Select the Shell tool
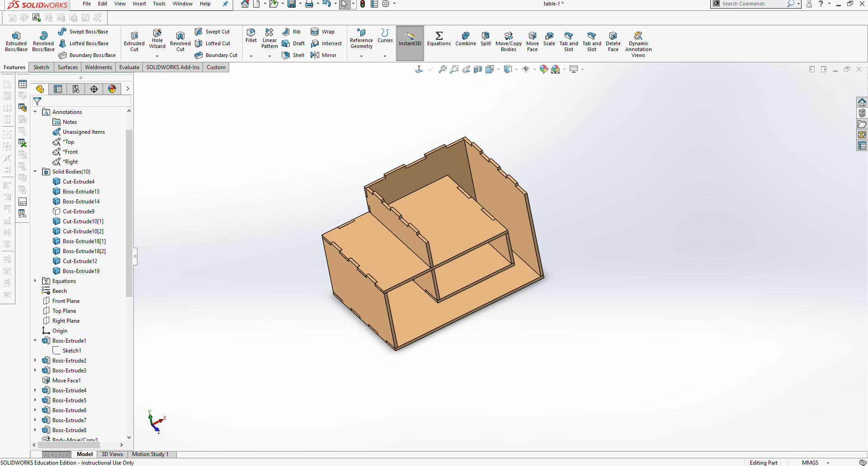 [293, 55]
